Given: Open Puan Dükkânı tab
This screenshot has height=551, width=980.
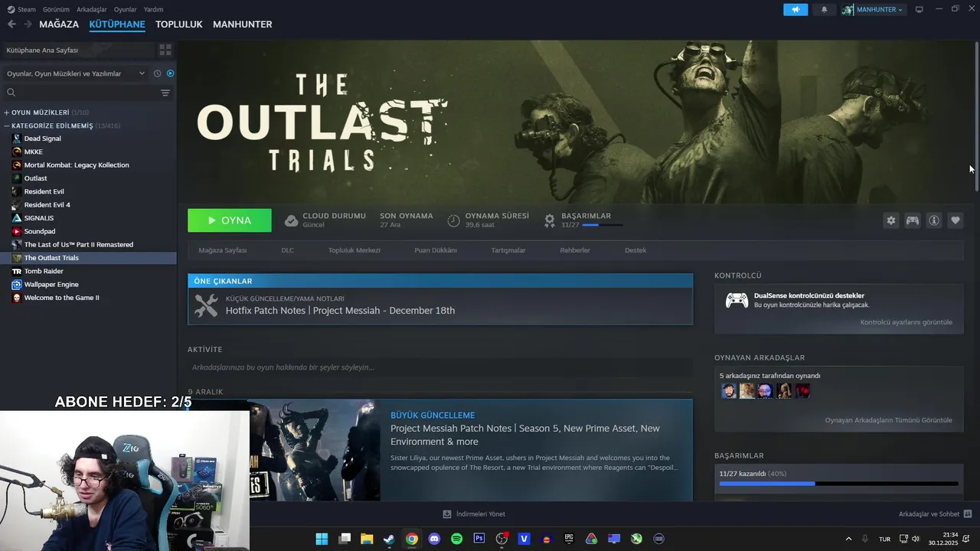Looking at the screenshot, I should [436, 250].
